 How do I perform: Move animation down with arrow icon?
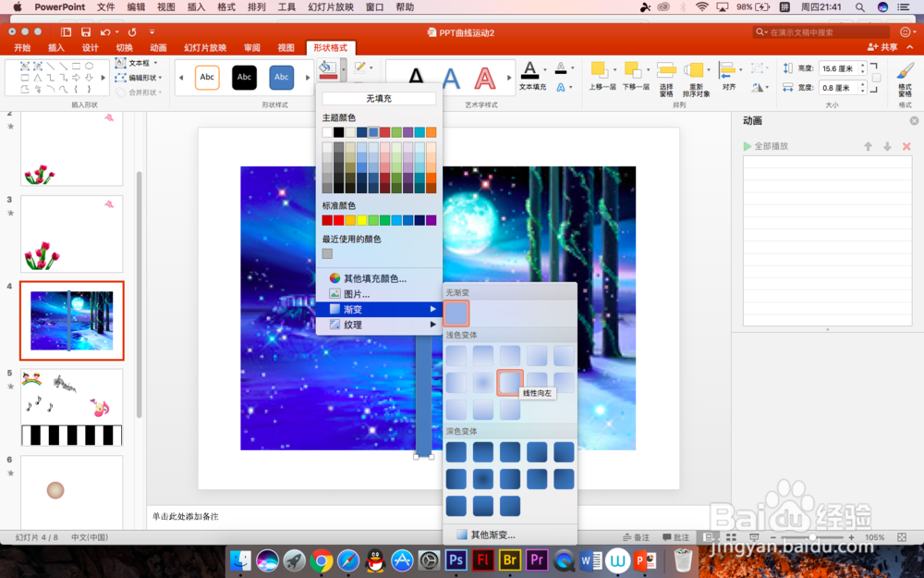[887, 146]
